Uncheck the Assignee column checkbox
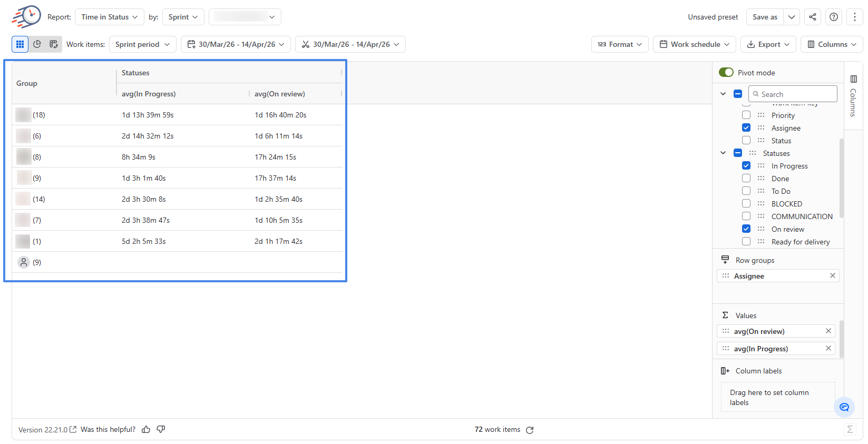Viewport: 868px width, 444px height. tap(746, 127)
